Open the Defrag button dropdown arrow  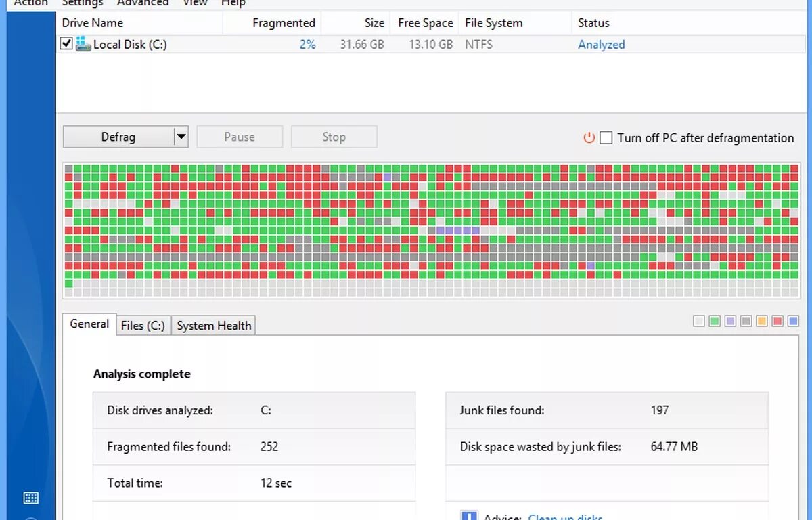[181, 137]
